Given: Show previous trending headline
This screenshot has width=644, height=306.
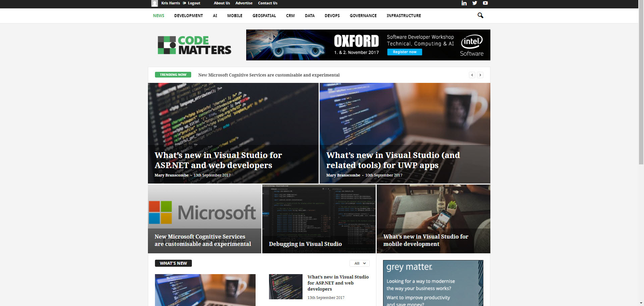Looking at the screenshot, I should pyautogui.click(x=472, y=75).
